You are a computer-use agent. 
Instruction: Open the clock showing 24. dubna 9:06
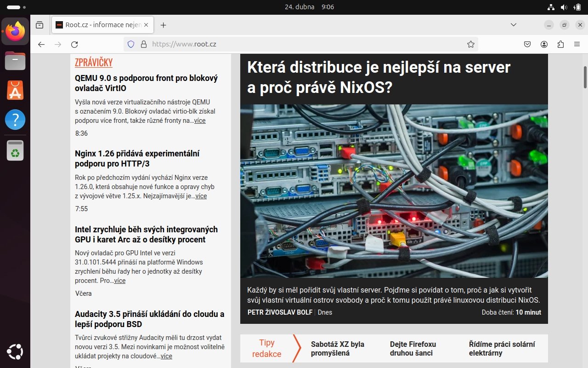coord(309,7)
